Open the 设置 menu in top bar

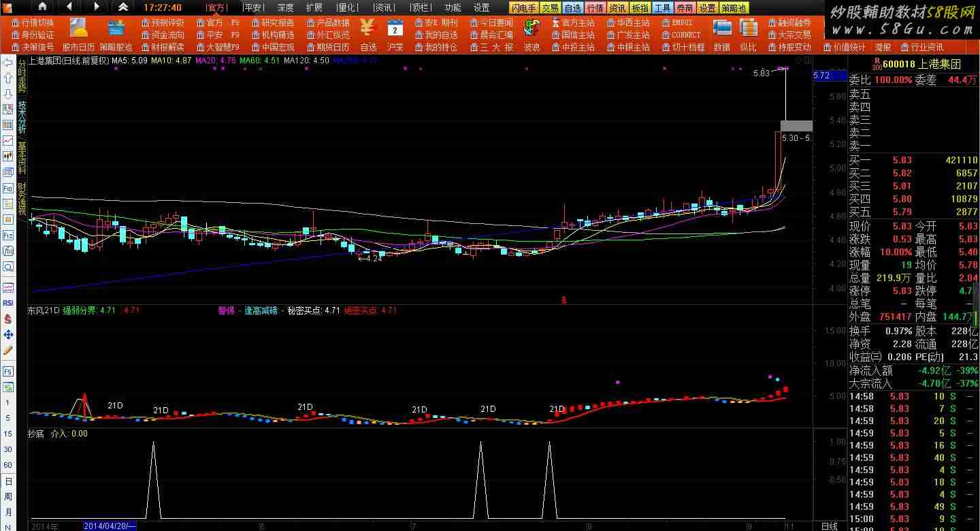click(x=482, y=7)
